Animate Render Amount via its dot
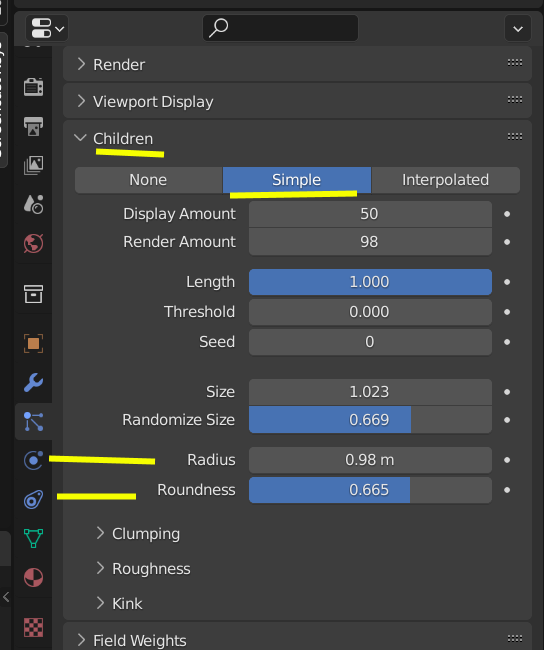Screen dimensions: 544x650 507,242
